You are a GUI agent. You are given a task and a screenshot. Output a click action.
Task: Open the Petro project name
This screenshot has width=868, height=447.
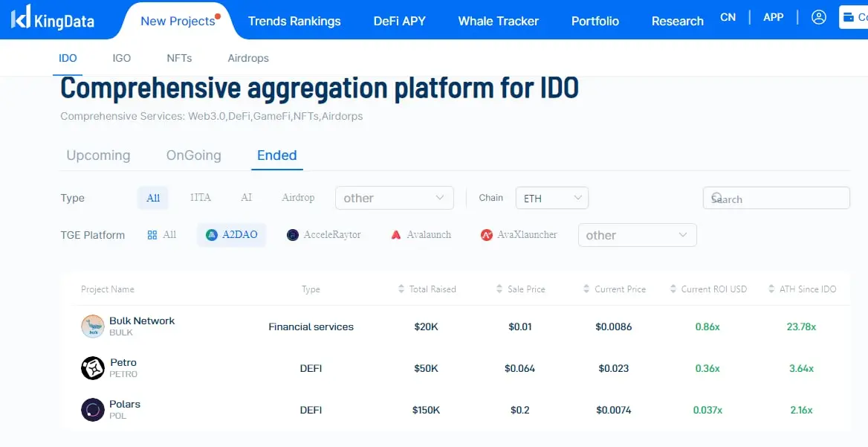pos(123,362)
